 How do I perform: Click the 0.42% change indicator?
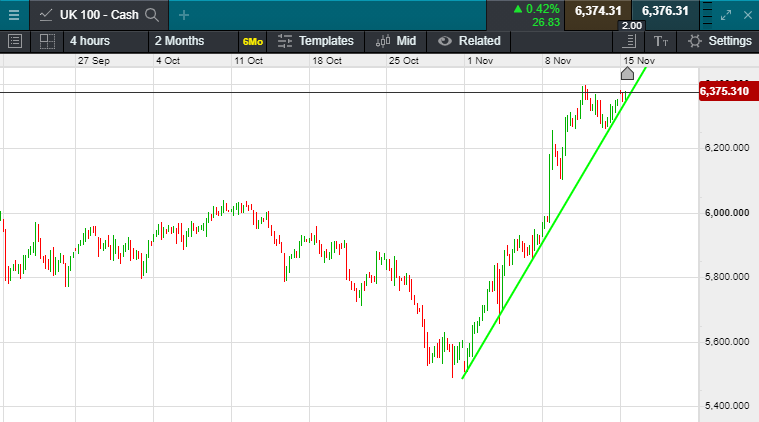click(536, 9)
